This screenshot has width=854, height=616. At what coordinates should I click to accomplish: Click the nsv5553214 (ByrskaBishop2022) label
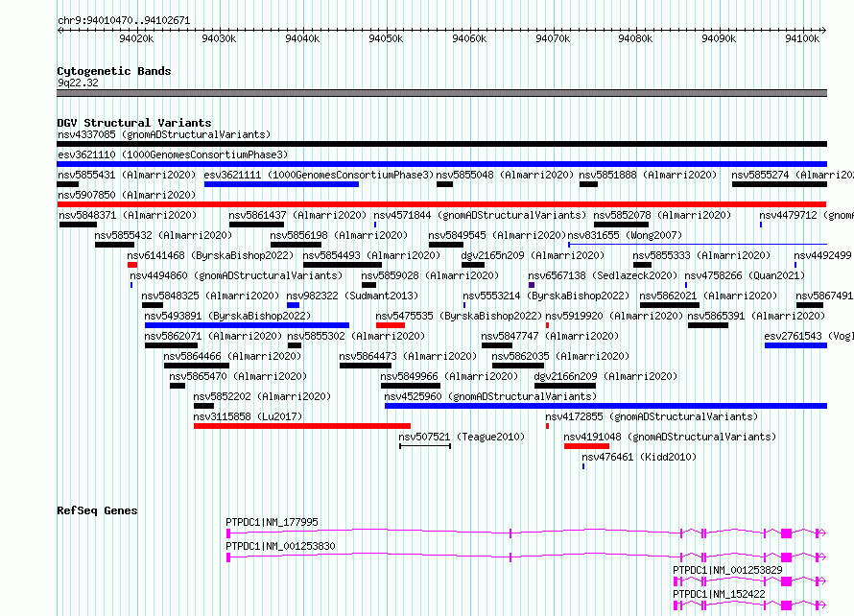pyautogui.click(x=546, y=296)
